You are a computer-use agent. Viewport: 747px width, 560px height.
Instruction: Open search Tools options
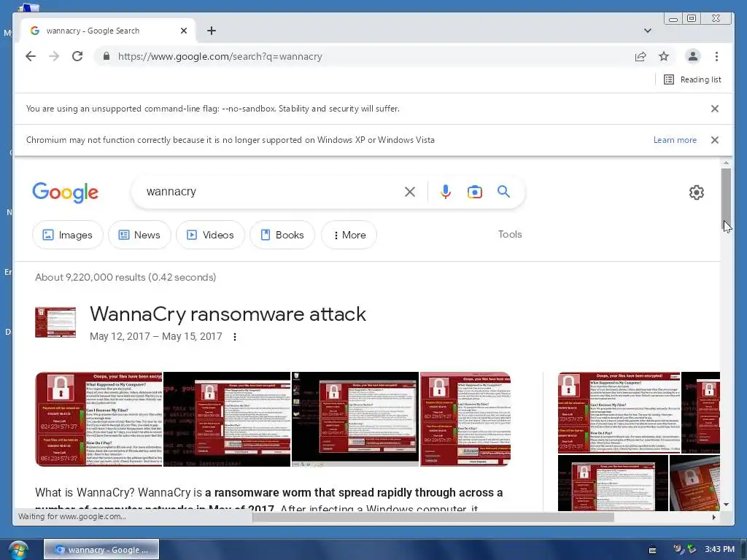pyautogui.click(x=510, y=234)
